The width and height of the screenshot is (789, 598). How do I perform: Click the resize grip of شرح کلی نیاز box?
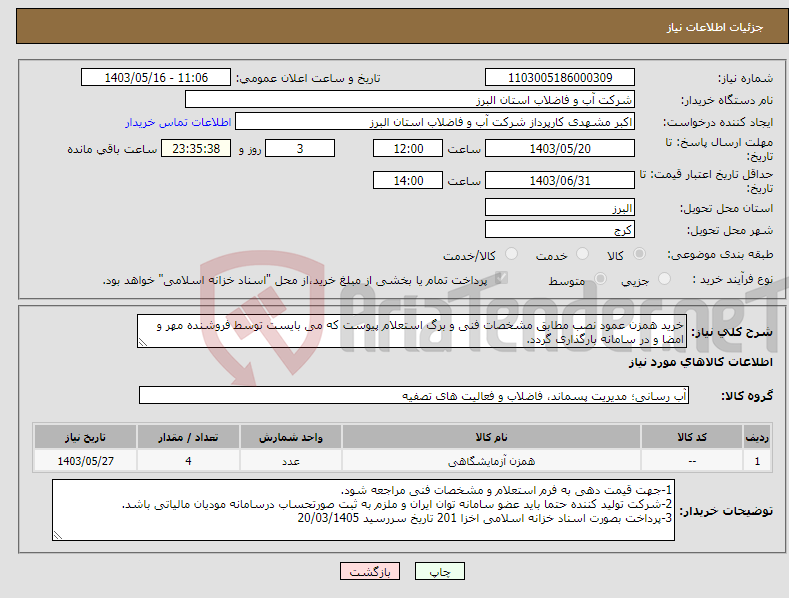click(x=142, y=343)
